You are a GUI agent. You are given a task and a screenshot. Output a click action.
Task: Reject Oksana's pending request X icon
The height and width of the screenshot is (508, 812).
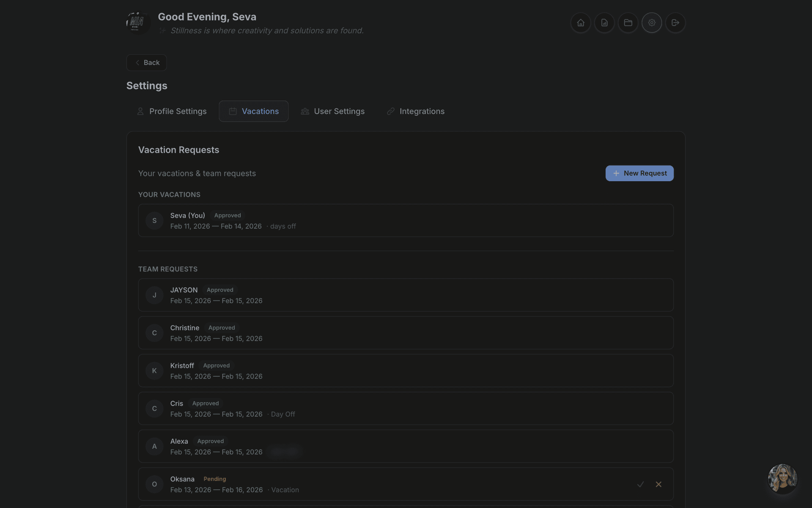[x=658, y=484]
